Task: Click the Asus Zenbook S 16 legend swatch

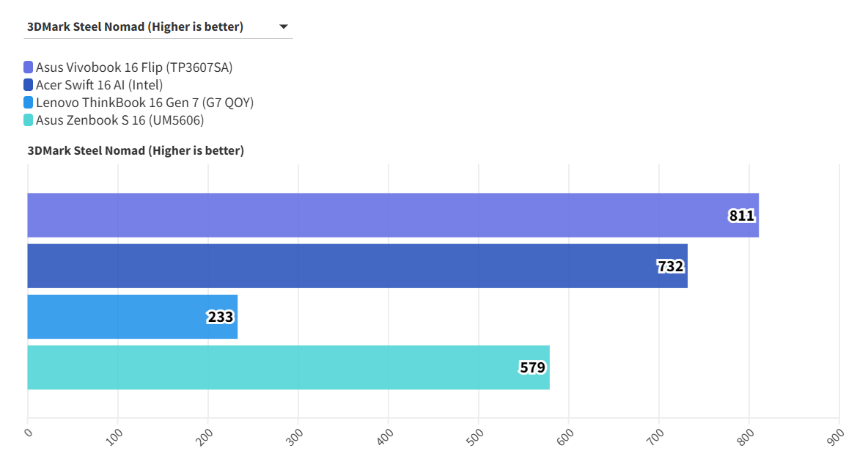Action: tap(29, 120)
